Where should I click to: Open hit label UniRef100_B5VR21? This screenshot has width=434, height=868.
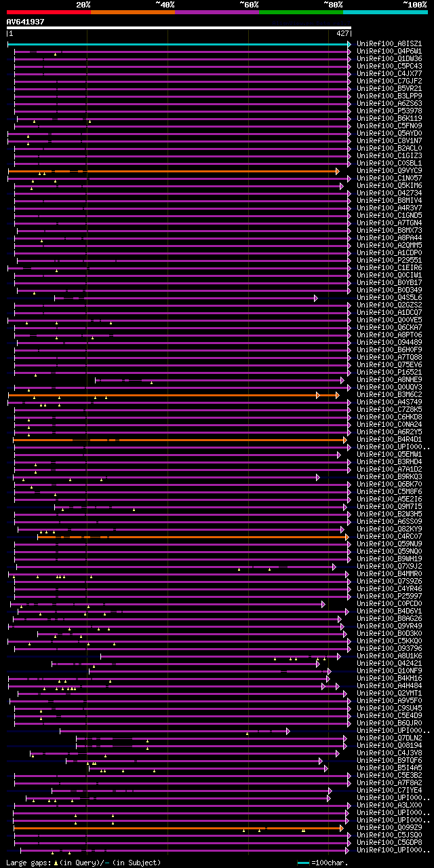389,89
